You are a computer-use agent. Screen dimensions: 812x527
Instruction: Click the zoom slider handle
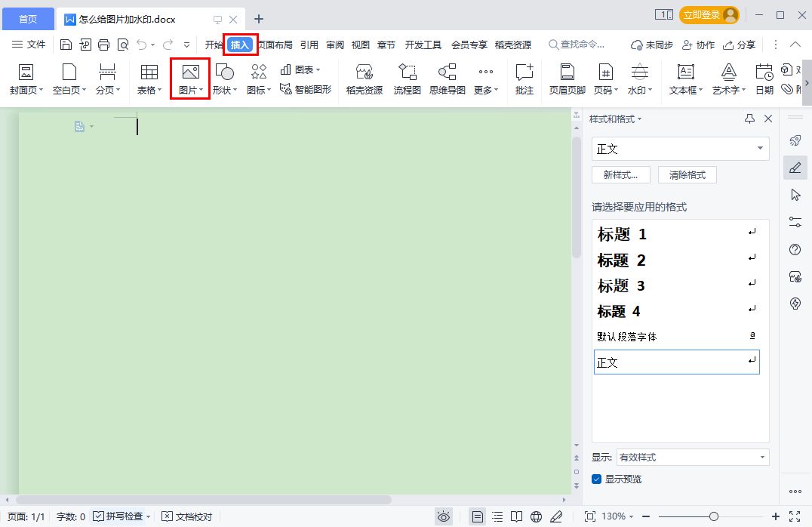pyautogui.click(x=714, y=516)
